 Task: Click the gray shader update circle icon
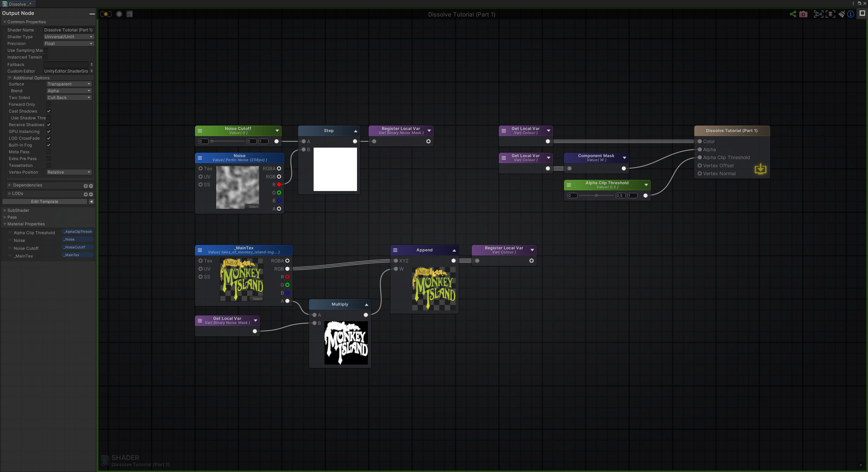tap(119, 14)
